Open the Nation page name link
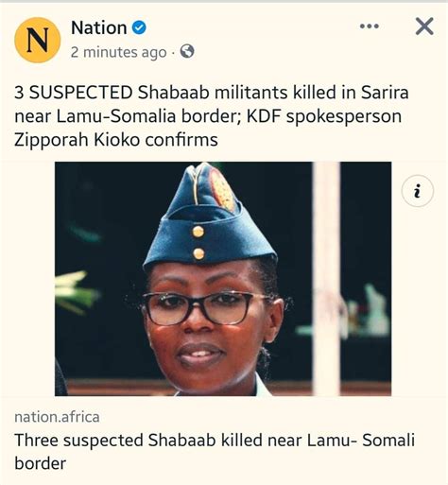448x485 pixels. pos(99,27)
